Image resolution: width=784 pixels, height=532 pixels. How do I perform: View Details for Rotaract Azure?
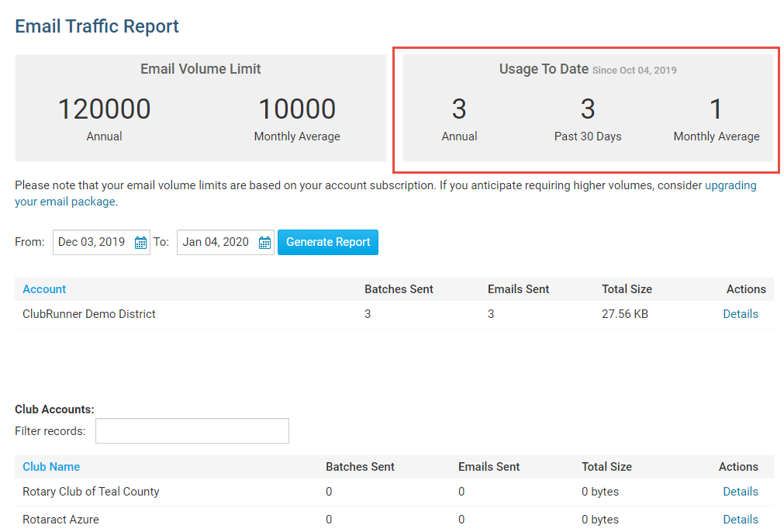point(740,520)
